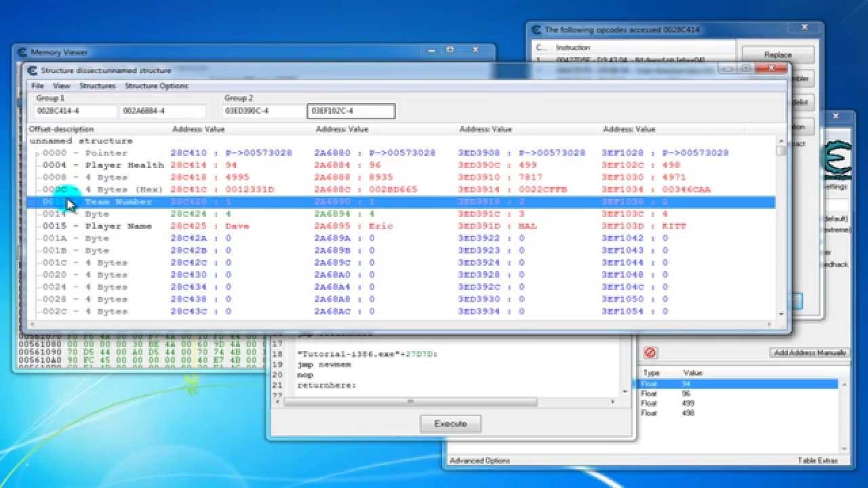Click the "Tutorial-i386.exe"+27D7D: script line

[367, 354]
